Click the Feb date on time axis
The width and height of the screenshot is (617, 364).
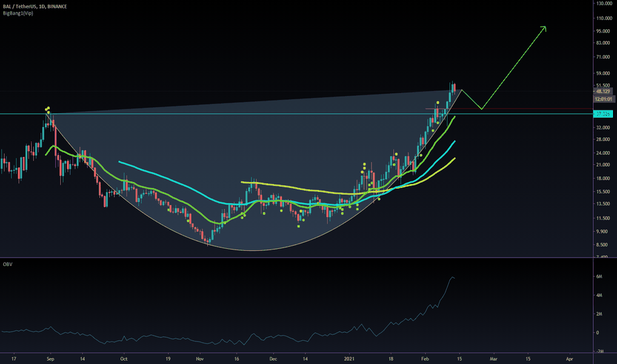pos(425,359)
